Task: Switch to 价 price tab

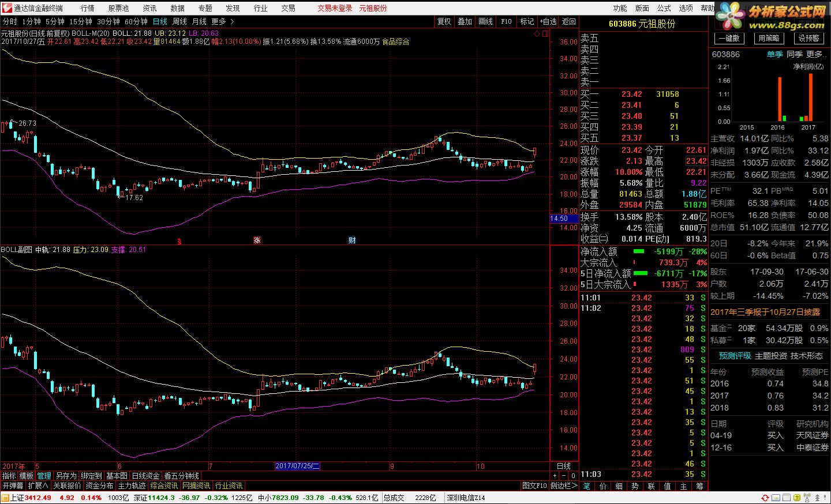Action: pyautogui.click(x=603, y=486)
